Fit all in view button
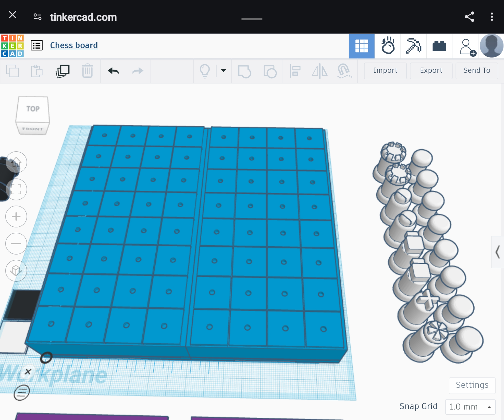The width and height of the screenshot is (504, 420). pos(16,189)
